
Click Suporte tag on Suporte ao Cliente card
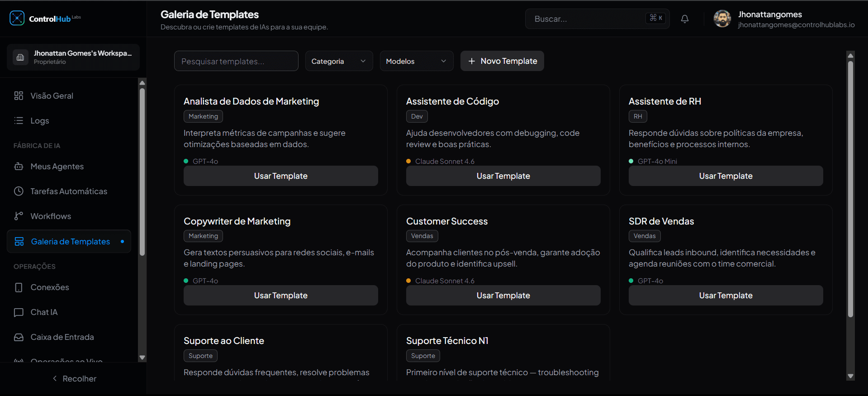[x=200, y=356]
